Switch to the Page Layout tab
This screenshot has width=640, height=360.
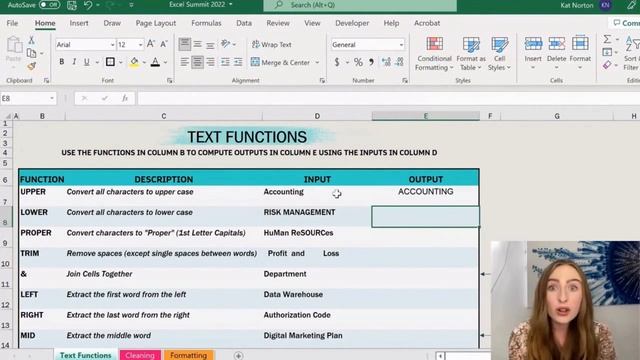point(156,23)
